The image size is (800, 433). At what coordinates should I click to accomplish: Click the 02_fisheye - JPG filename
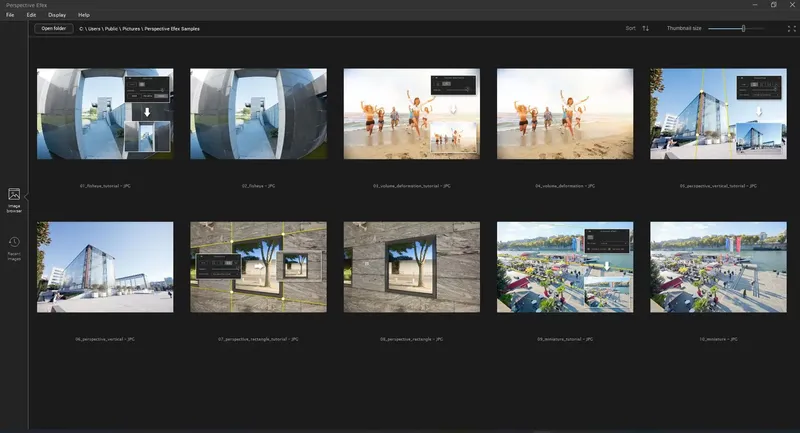259,186
